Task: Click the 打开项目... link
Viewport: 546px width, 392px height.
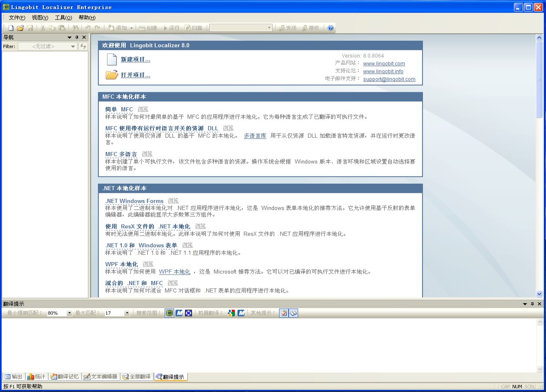Action: (x=136, y=75)
